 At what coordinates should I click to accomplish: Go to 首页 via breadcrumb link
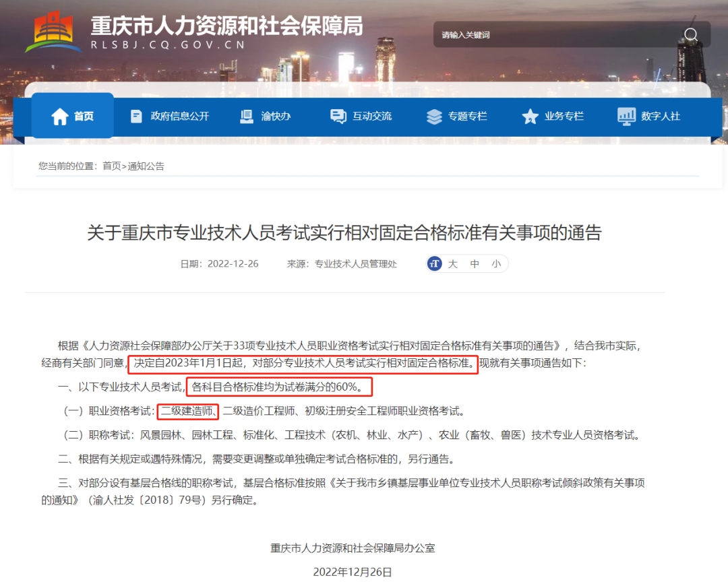point(111,166)
